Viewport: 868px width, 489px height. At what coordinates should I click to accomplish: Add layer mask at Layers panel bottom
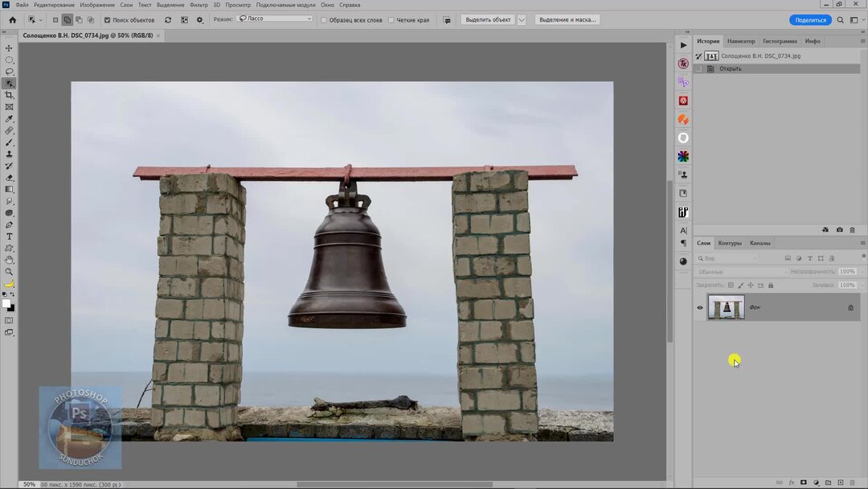803,483
